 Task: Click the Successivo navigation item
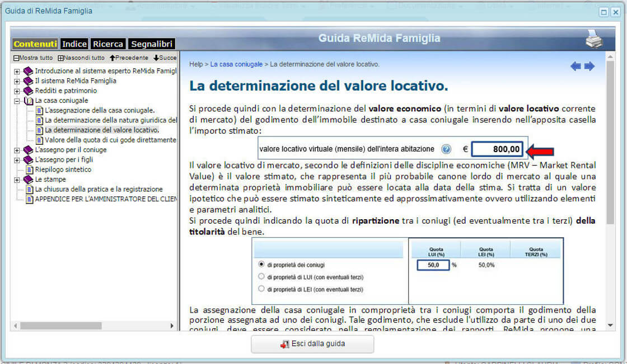pos(165,58)
